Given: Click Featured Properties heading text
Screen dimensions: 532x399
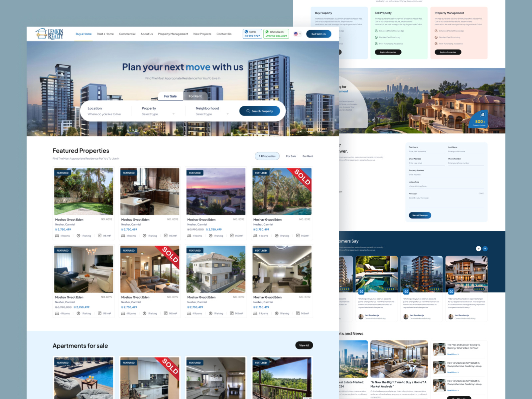Looking at the screenshot, I should point(81,151).
